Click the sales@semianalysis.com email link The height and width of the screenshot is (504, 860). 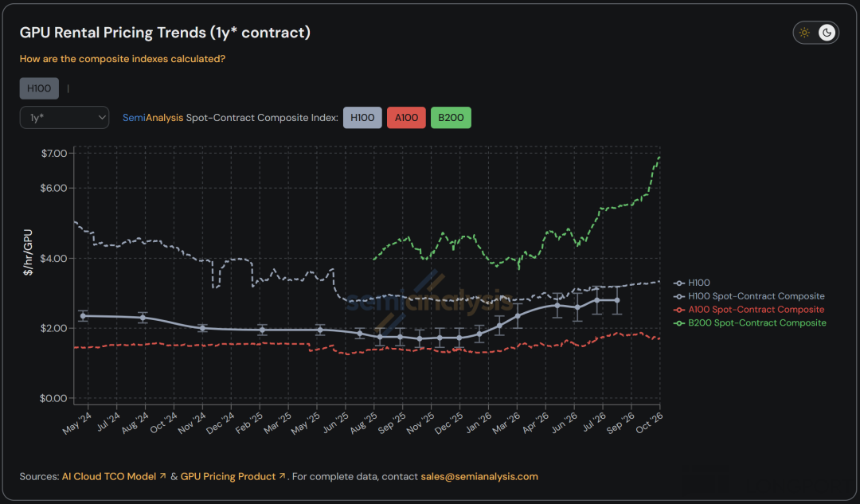pyautogui.click(x=479, y=477)
